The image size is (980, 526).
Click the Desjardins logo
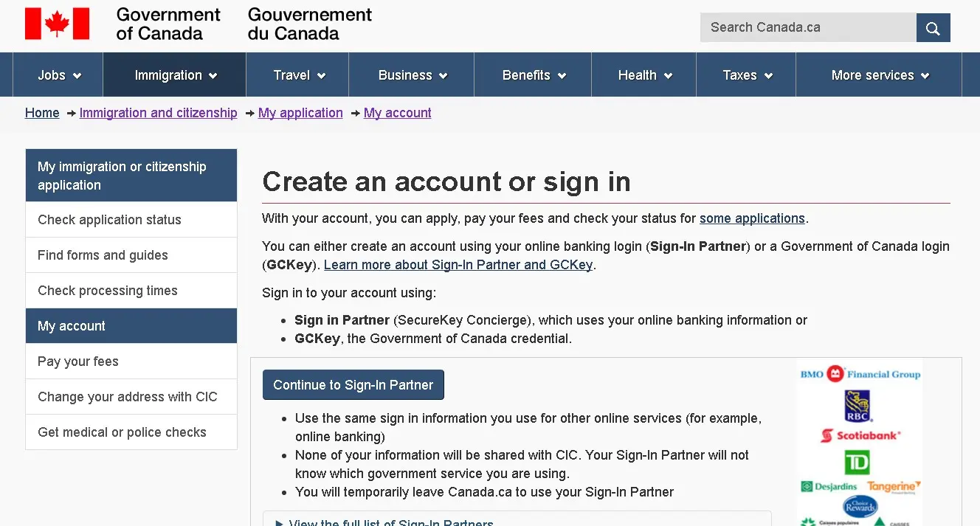pos(829,486)
